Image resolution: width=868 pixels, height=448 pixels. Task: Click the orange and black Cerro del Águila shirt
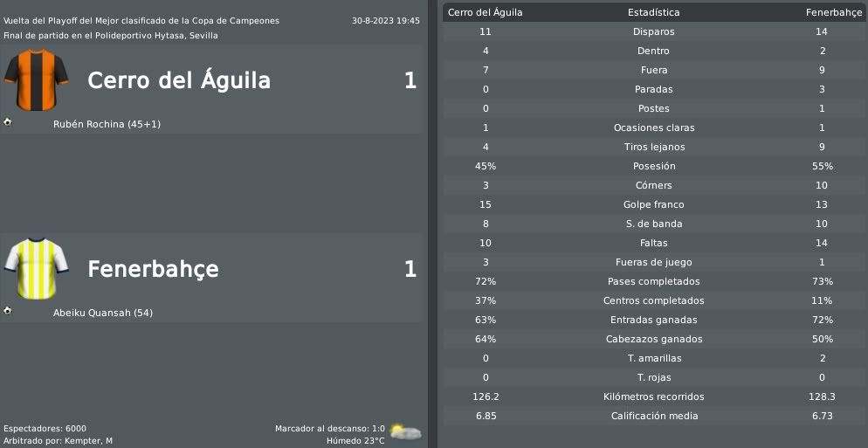point(36,80)
